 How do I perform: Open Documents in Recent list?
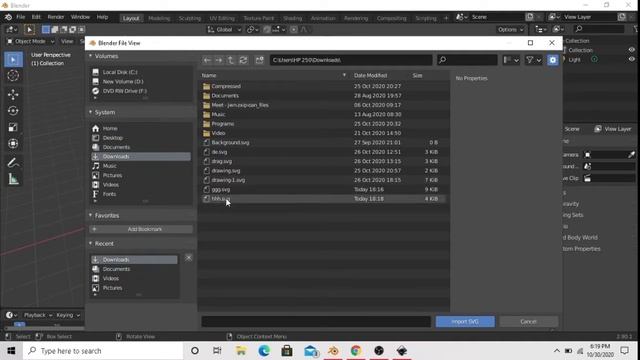135,269
